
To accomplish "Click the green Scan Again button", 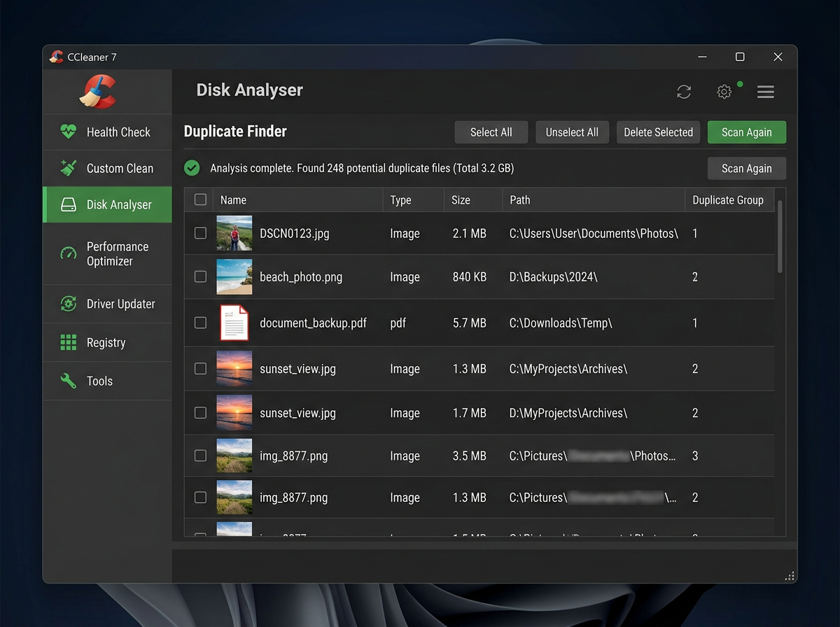I will tap(746, 132).
